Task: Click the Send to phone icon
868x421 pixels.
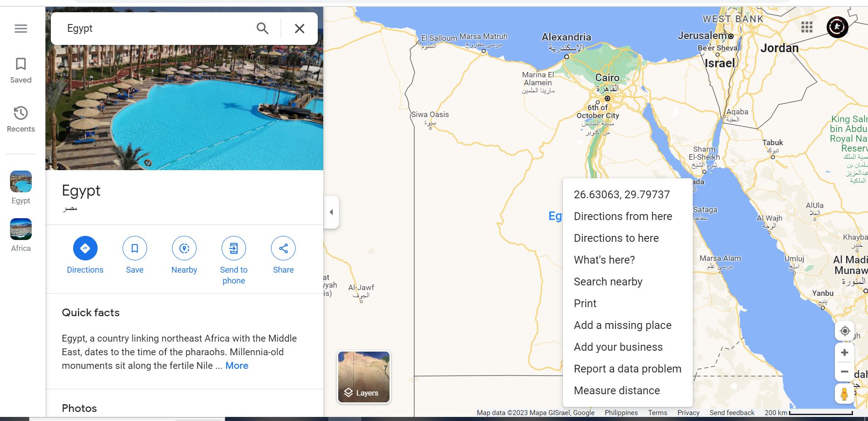Action: point(234,248)
